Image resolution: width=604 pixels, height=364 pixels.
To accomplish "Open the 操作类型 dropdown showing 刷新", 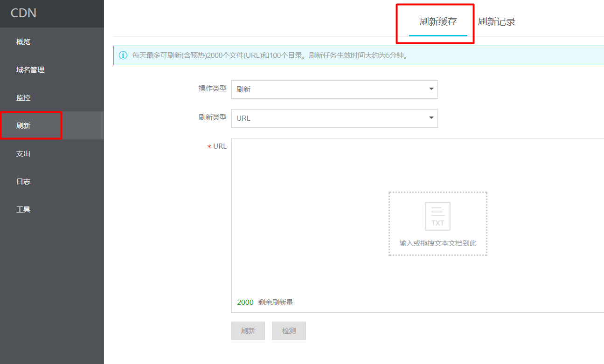I will click(x=334, y=89).
